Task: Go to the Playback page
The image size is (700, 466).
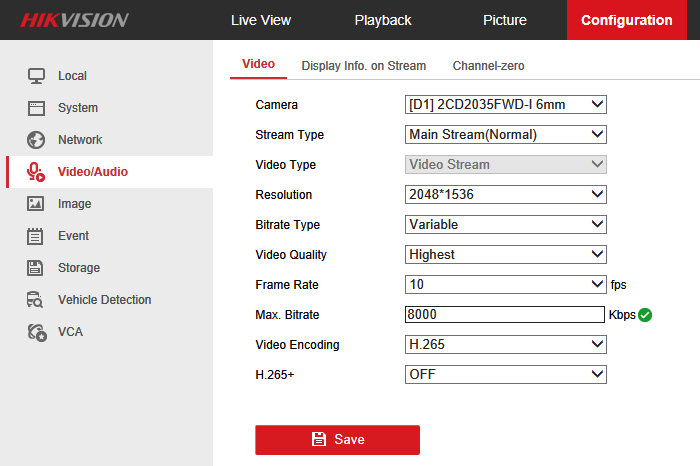Action: [x=383, y=20]
